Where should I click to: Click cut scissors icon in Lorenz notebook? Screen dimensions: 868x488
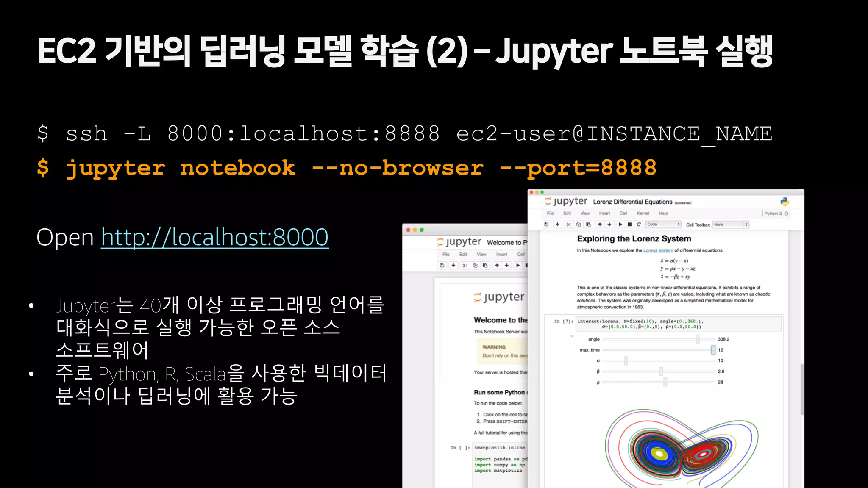click(569, 225)
